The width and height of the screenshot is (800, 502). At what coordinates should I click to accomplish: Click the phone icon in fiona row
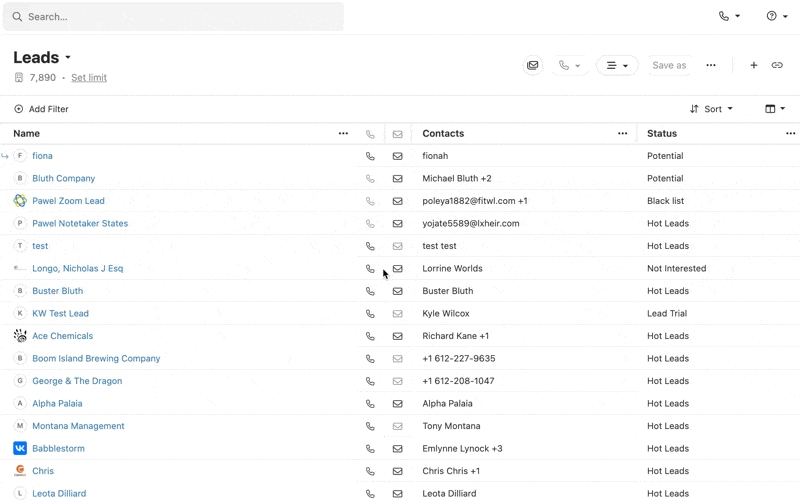click(x=370, y=156)
